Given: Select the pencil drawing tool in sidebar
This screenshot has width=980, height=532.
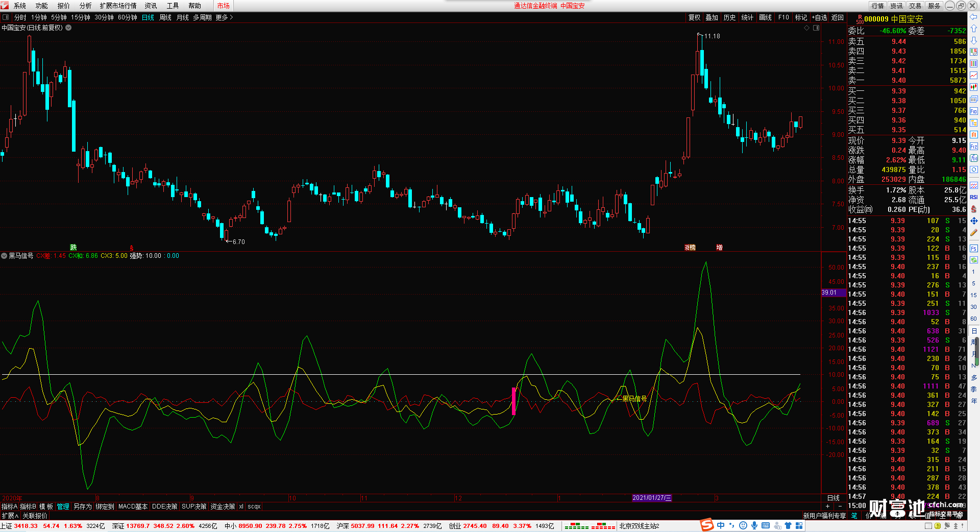Looking at the screenshot, I should (x=974, y=232).
